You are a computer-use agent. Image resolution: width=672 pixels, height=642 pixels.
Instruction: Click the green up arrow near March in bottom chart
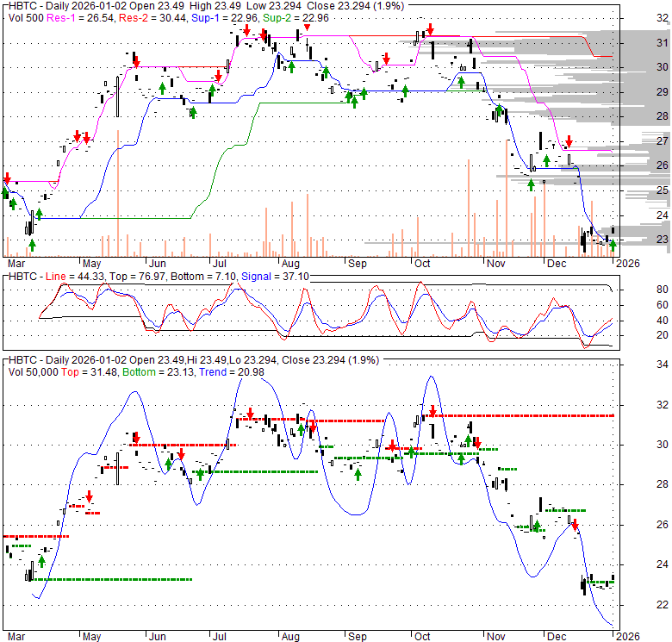[x=41, y=561]
